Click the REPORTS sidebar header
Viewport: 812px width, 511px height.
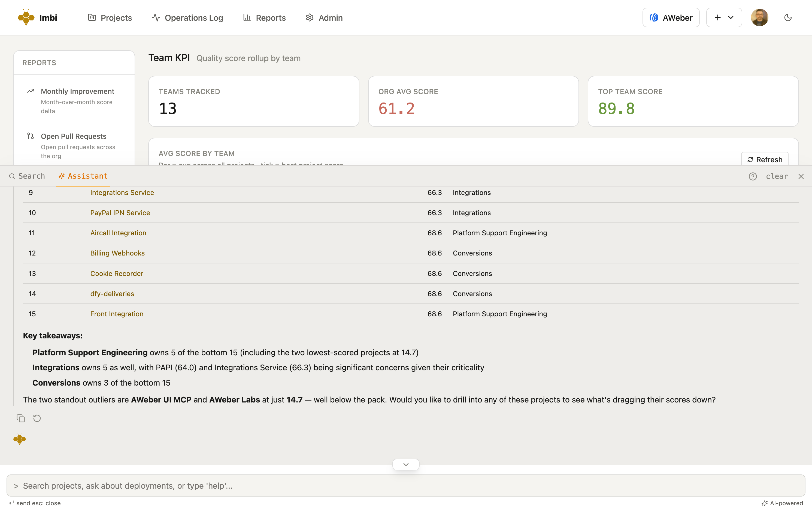click(x=39, y=63)
